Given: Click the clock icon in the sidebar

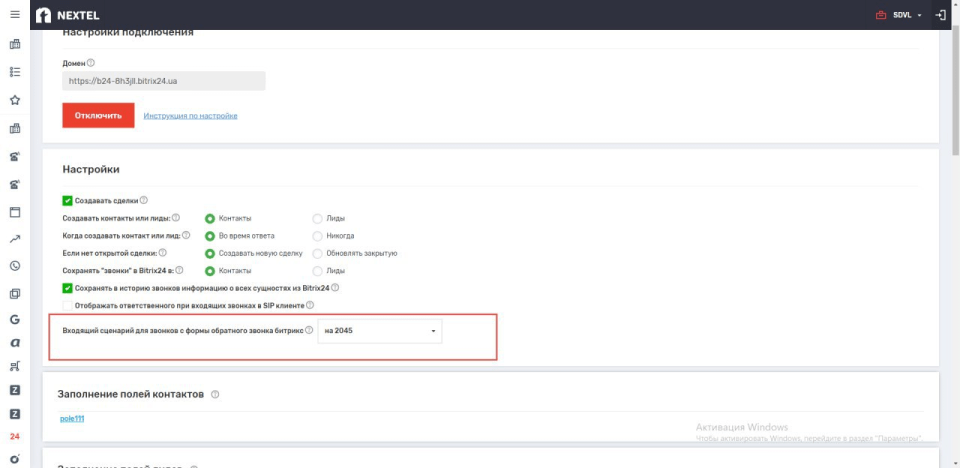Looking at the screenshot, I should [x=15, y=266].
